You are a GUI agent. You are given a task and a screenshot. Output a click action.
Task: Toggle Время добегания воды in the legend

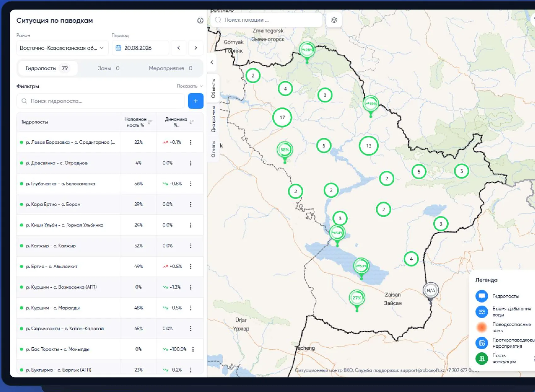481,312
